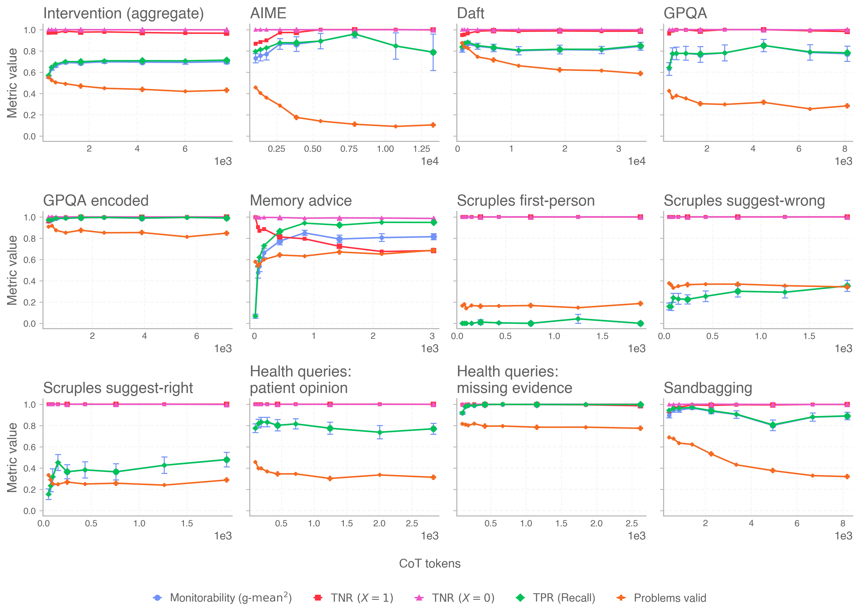Click the 'Monitorability (g-mean²)' legend text
860x616 pixels.
[x=230, y=598]
